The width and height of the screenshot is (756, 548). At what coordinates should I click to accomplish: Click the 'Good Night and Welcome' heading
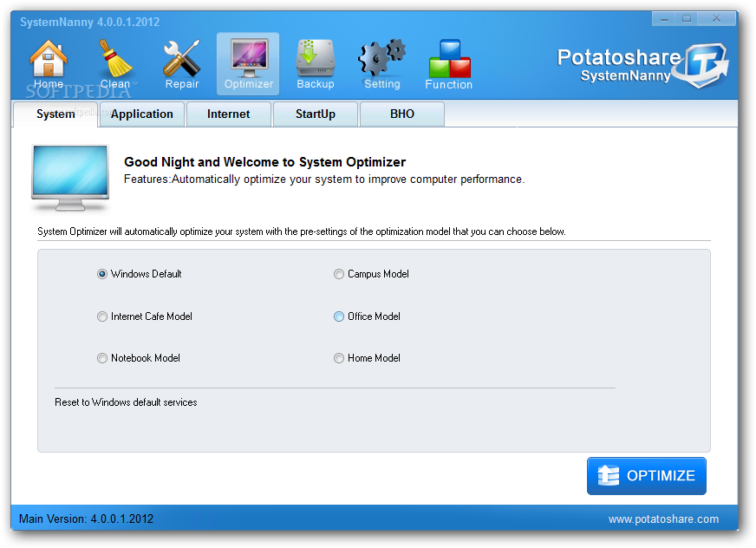point(264,162)
